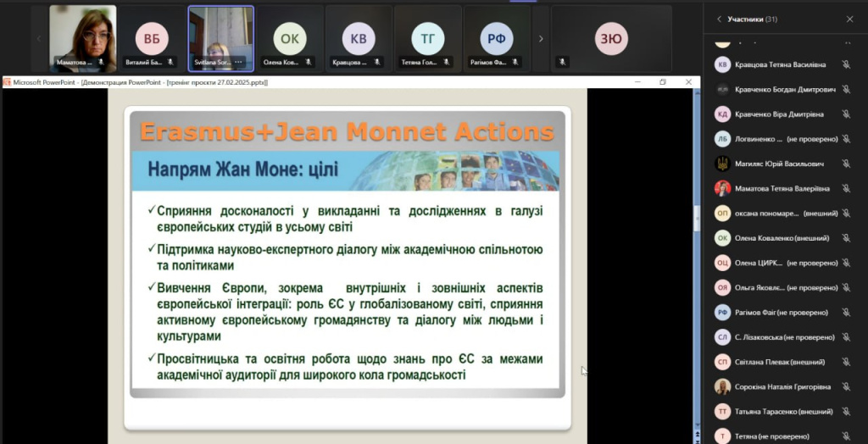Click the muted mic icon for Кравцова Тетяна Василівна
868x444 pixels.
pyautogui.click(x=846, y=64)
